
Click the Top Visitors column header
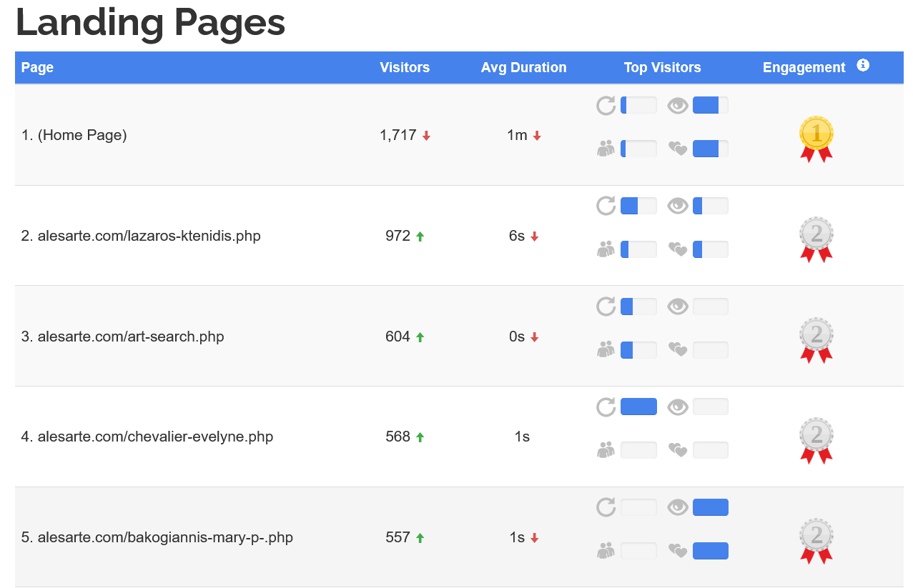pyautogui.click(x=662, y=68)
